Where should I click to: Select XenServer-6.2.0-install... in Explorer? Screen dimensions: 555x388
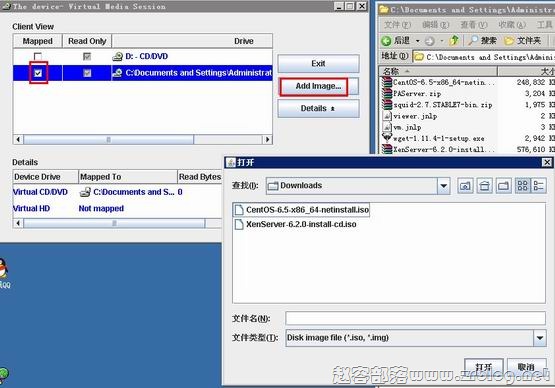pos(438,149)
